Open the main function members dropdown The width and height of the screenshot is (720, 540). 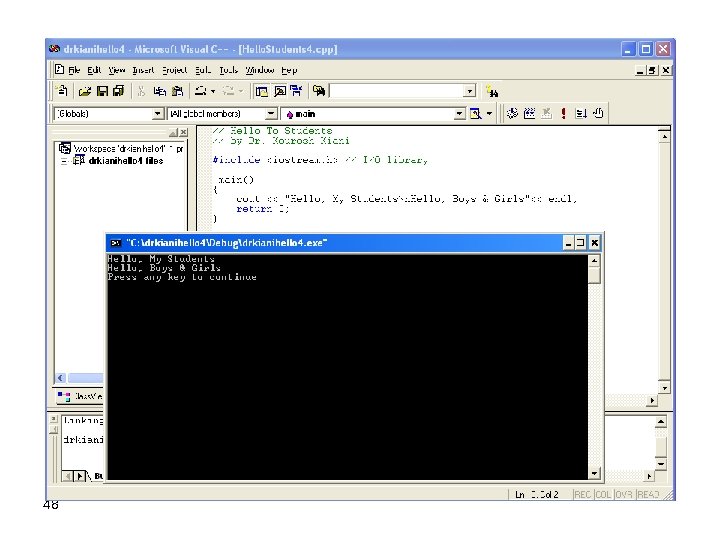(x=459, y=114)
